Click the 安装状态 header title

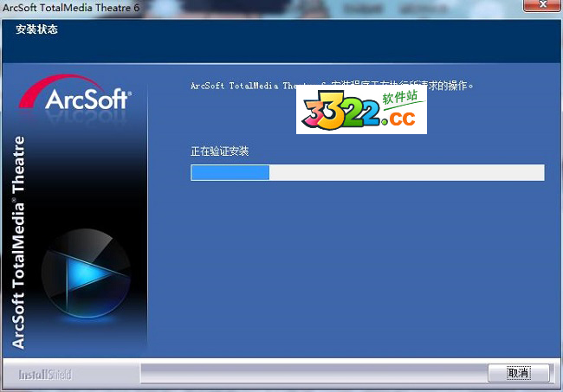36,29
